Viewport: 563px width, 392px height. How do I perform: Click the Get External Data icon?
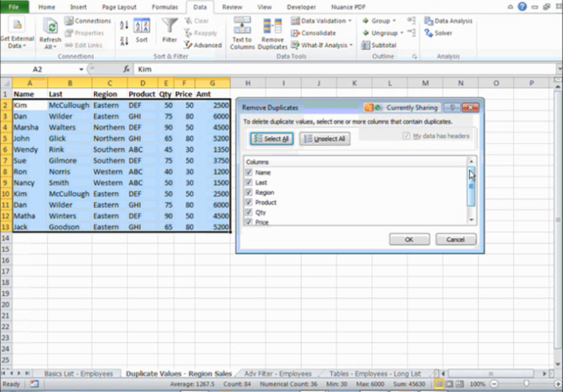point(17,25)
